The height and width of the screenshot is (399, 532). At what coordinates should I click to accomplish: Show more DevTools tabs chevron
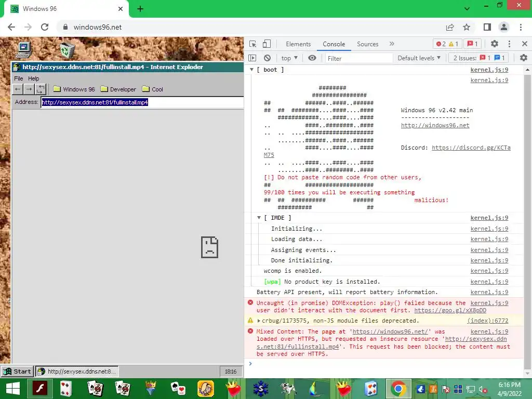tap(392, 44)
